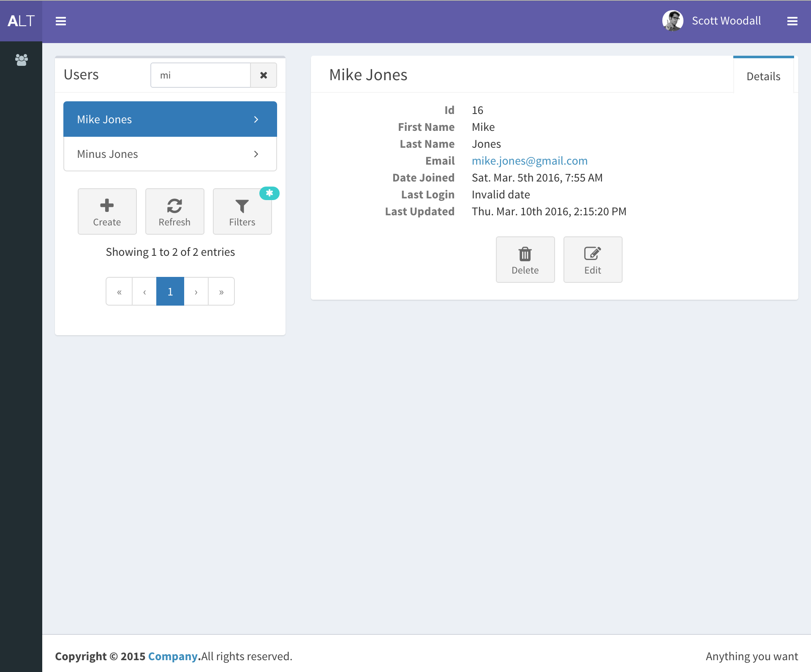Screen dimensions: 811x672
Task: Click the users group icon in sidebar
Action: pos(21,60)
